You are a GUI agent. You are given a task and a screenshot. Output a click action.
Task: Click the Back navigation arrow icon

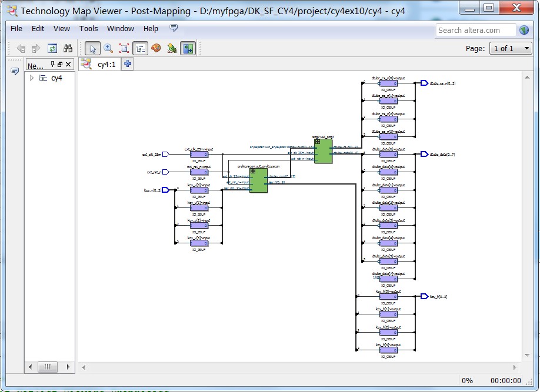point(21,49)
